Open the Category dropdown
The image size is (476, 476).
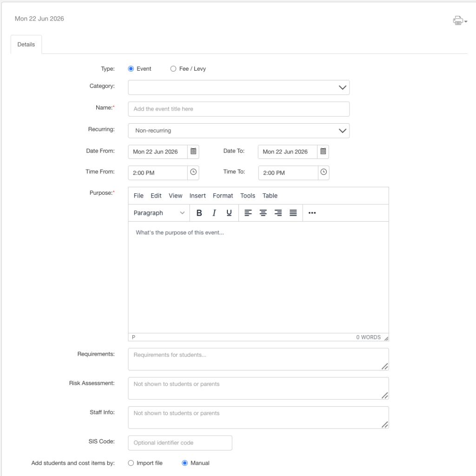point(238,87)
